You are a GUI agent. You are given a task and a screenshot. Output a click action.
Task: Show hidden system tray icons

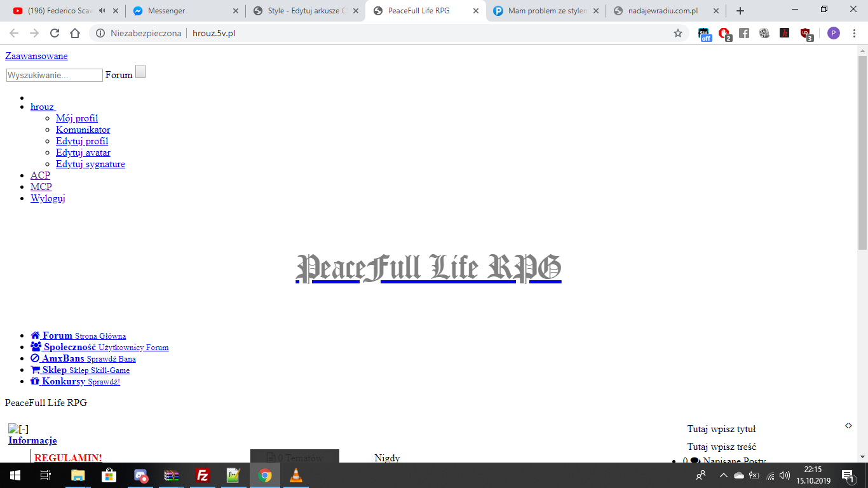(723, 475)
